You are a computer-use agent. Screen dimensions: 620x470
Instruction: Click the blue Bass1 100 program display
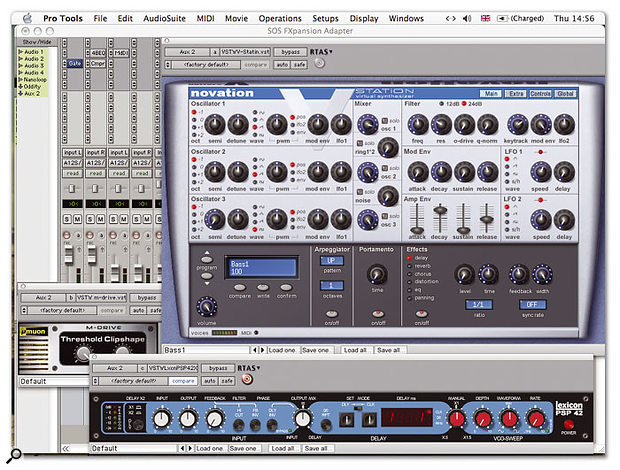[x=262, y=268]
